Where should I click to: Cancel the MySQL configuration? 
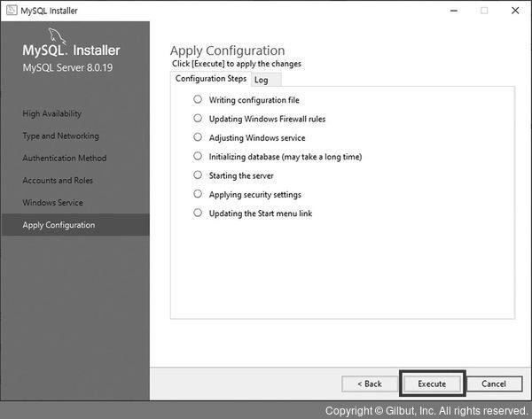[494, 384]
